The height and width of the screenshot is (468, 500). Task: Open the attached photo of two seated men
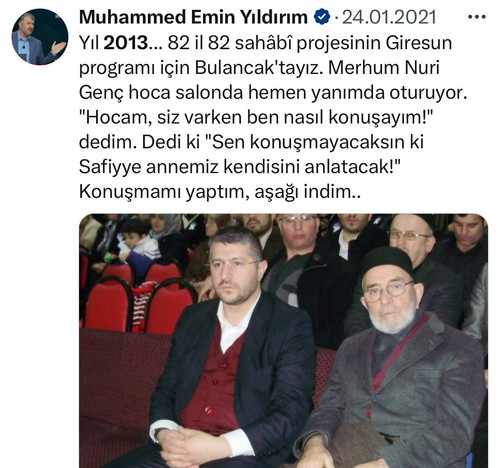click(284, 341)
